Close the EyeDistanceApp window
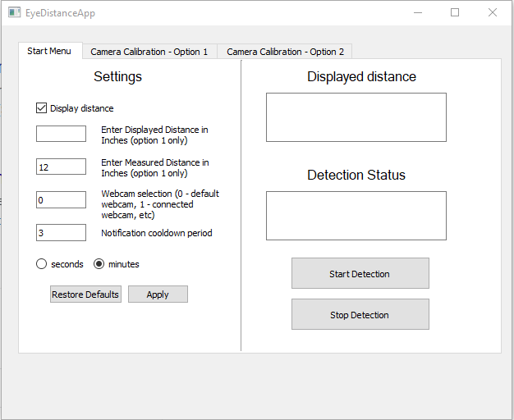Screen dimensions: 514x420 coord(493,13)
